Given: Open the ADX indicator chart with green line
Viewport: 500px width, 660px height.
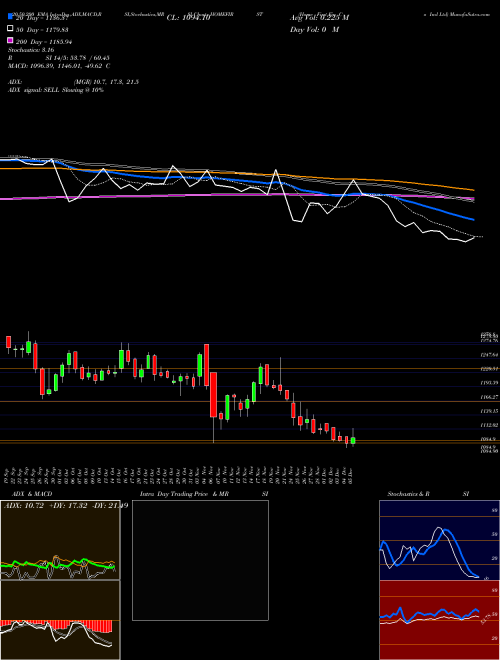Looking at the screenshot, I should 60,540.
